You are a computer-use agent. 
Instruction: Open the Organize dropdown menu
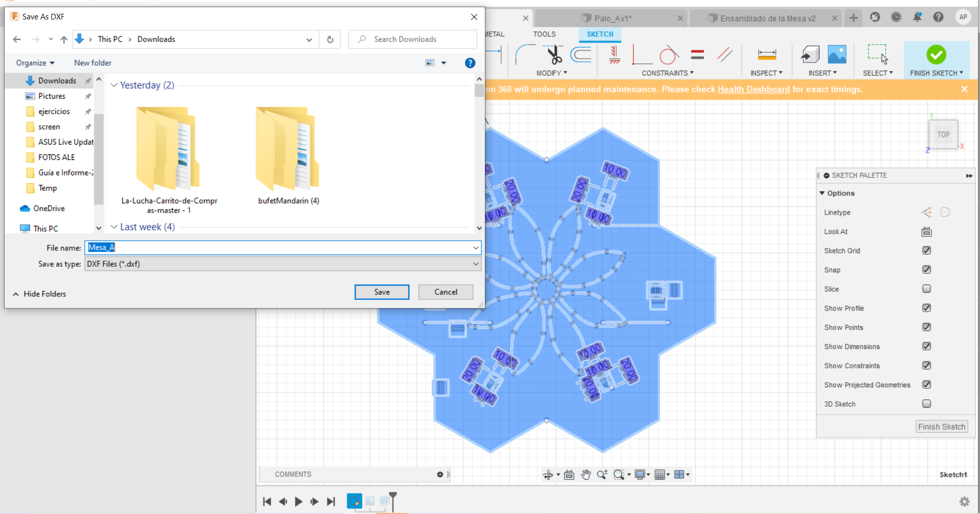(x=35, y=63)
